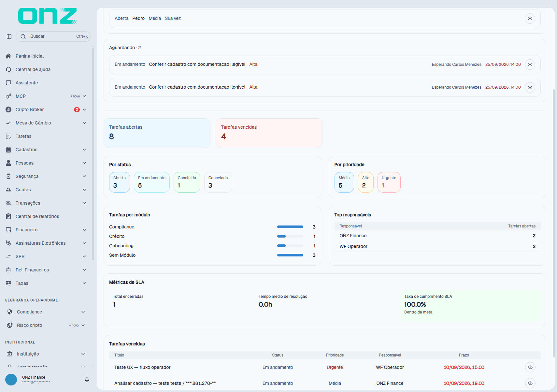Filter by Urgente priority card

(389, 182)
